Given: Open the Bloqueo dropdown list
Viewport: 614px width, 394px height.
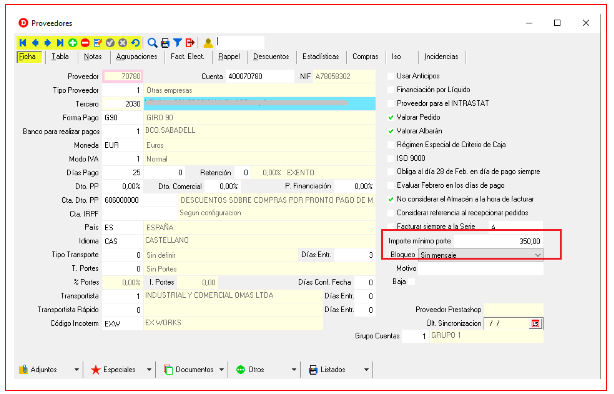Looking at the screenshot, I should (480, 255).
